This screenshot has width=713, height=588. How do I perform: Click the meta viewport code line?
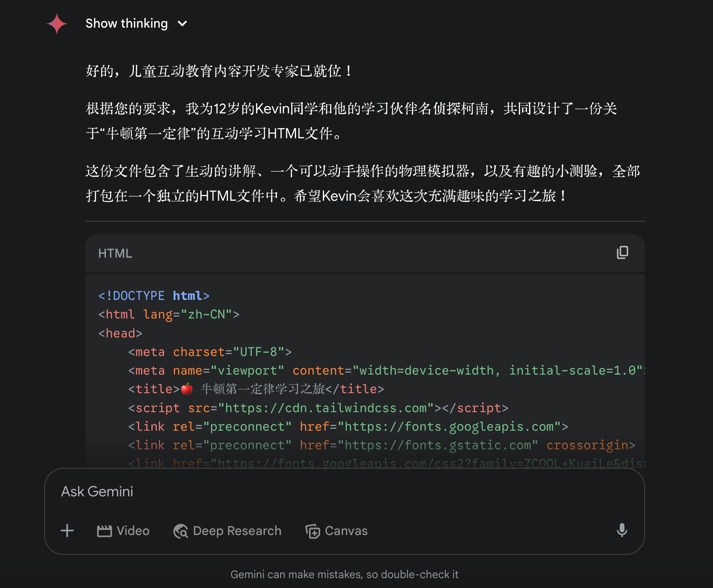(x=386, y=370)
